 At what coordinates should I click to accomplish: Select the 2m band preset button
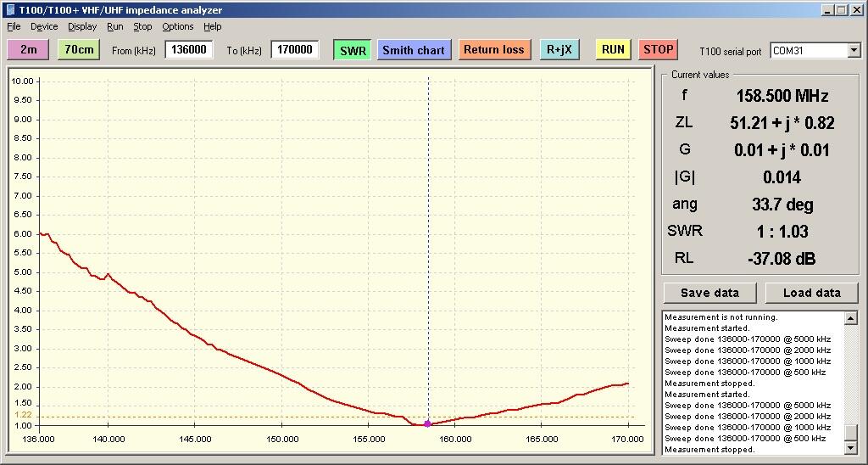pyautogui.click(x=28, y=50)
